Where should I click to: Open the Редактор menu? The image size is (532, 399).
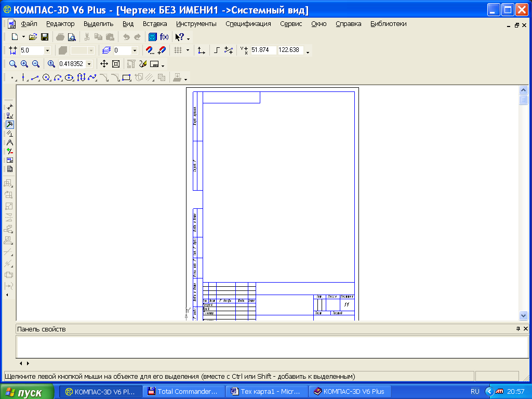tap(60, 24)
